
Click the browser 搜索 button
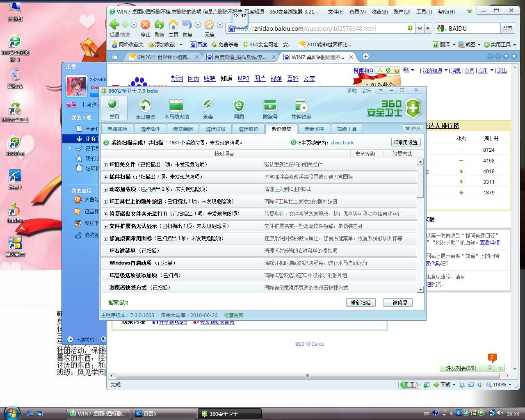pyautogui.click(x=507, y=28)
